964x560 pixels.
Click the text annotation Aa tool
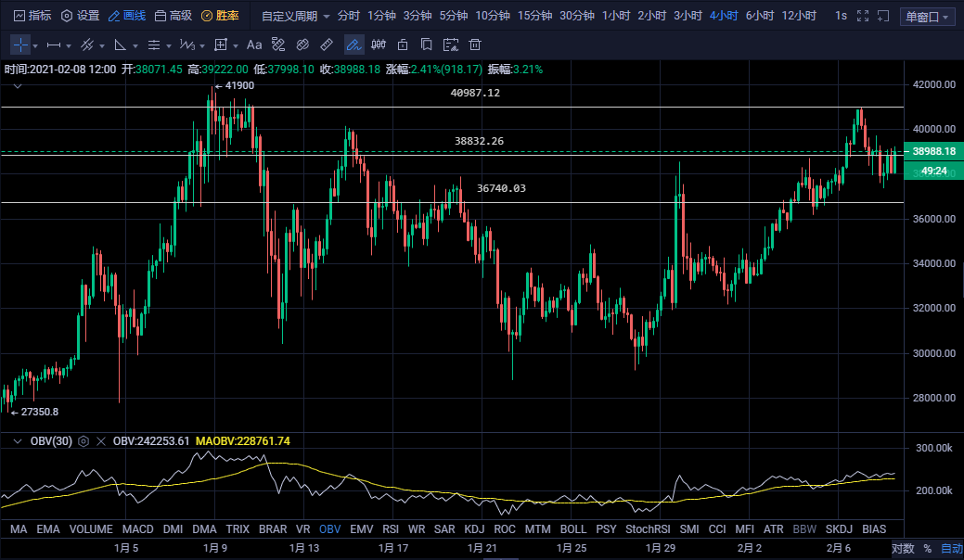[x=253, y=45]
